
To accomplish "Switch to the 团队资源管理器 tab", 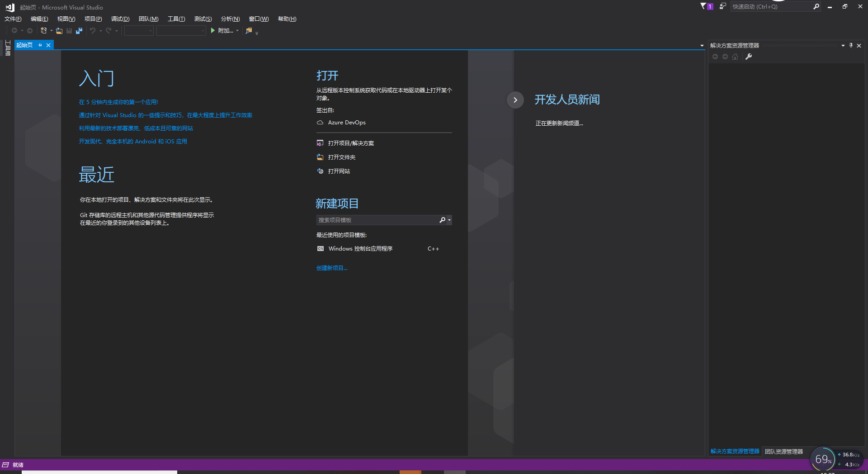I will coord(784,451).
